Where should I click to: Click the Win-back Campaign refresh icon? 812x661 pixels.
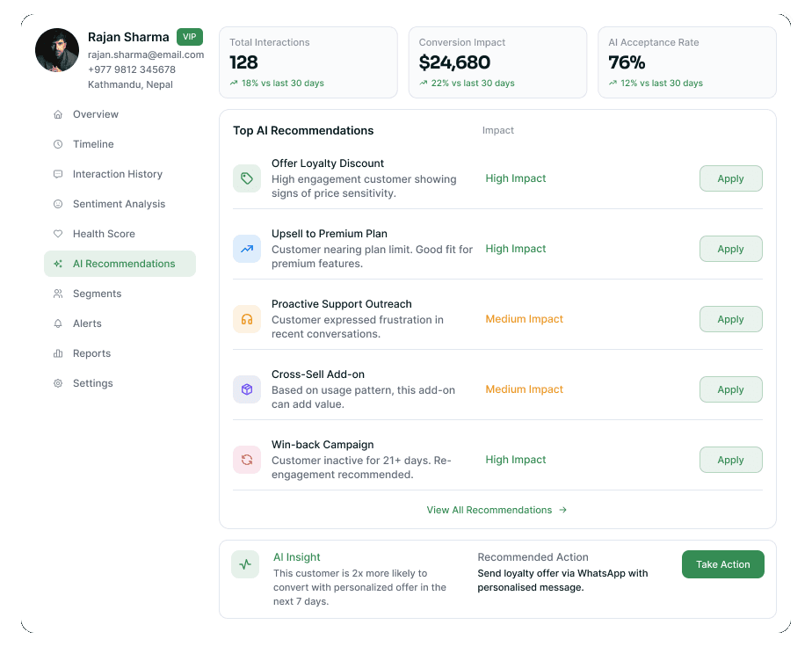click(x=247, y=460)
